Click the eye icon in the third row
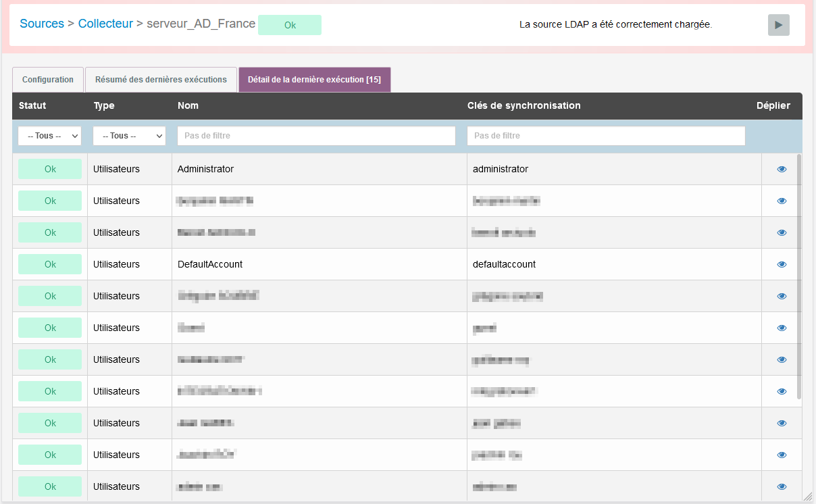 coord(782,233)
